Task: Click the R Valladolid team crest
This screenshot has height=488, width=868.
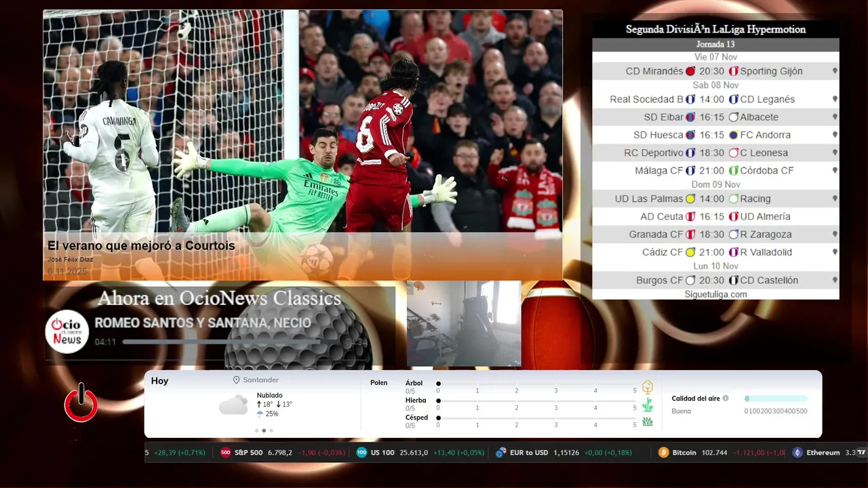Action: tap(733, 252)
